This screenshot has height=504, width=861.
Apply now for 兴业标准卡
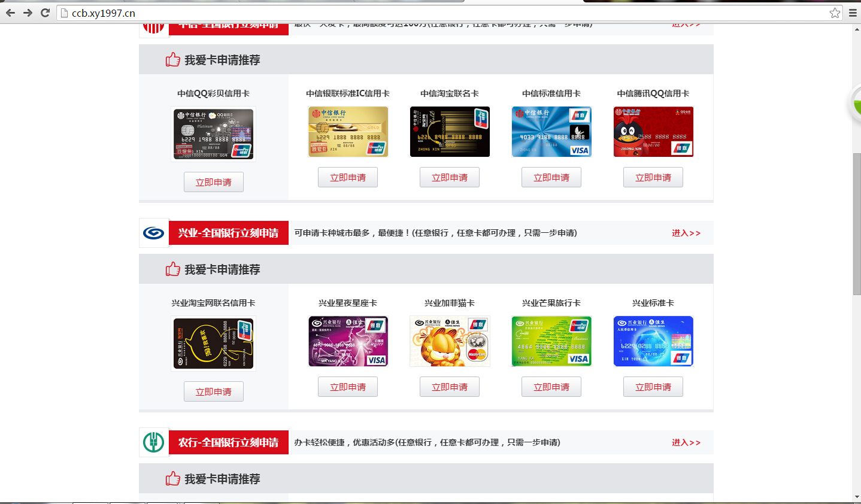click(x=653, y=387)
